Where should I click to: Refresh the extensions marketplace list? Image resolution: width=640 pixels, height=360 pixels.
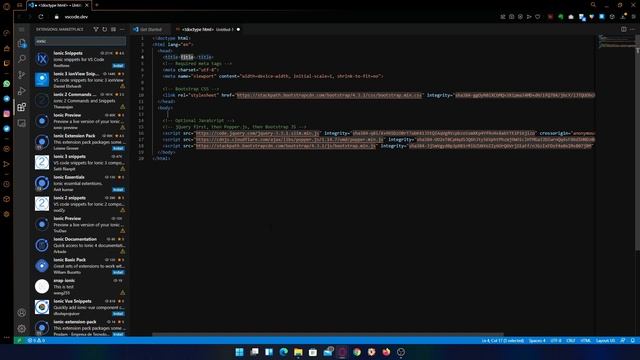[104, 29]
